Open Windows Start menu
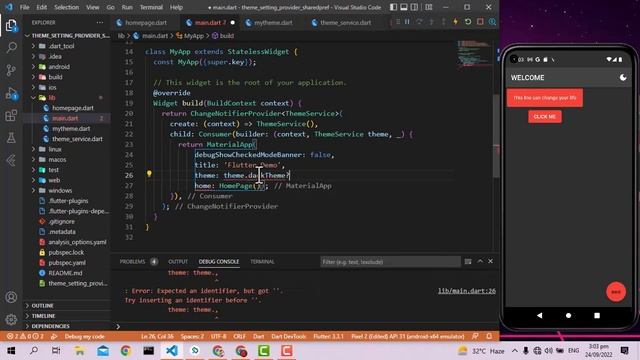Image resolution: width=640 pixels, height=360 pixels. click(11, 351)
